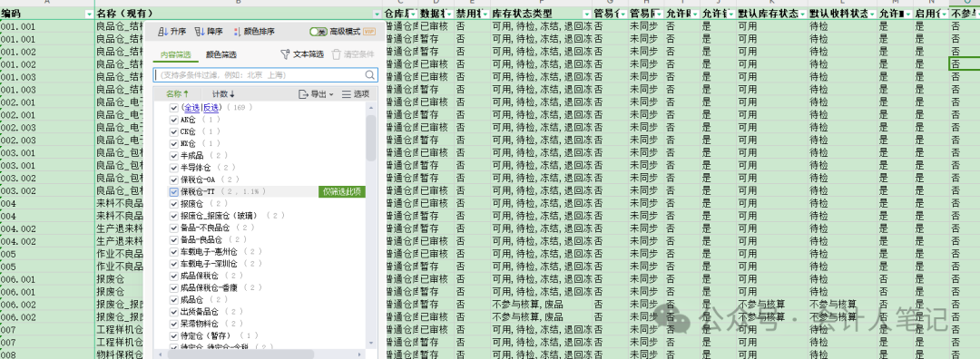This screenshot has height=359, width=980.
Task: Uncheck the 半成品 checkbox
Action: pos(173,155)
